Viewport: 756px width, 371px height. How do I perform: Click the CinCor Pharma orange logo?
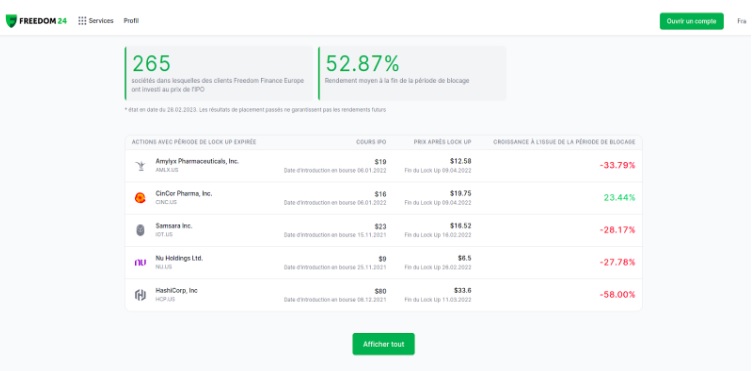click(140, 198)
